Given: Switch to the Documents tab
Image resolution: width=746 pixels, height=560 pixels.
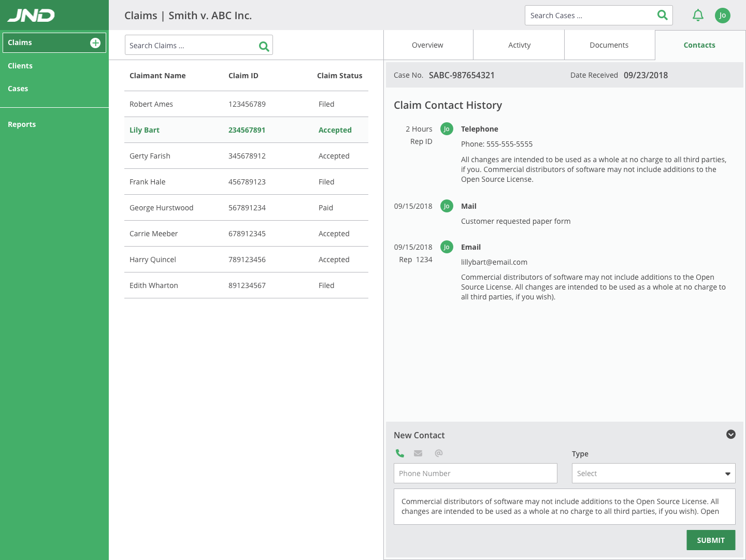Looking at the screenshot, I should coord(609,45).
